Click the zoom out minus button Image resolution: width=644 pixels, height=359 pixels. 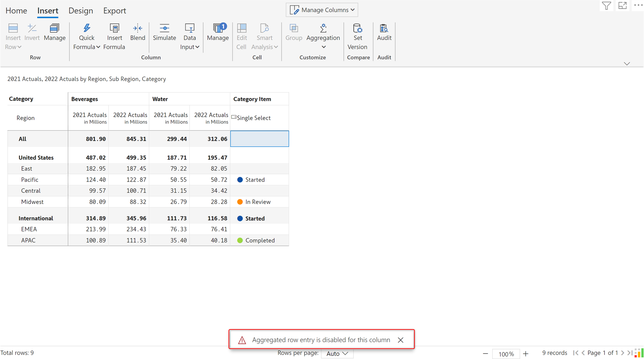[x=486, y=354]
